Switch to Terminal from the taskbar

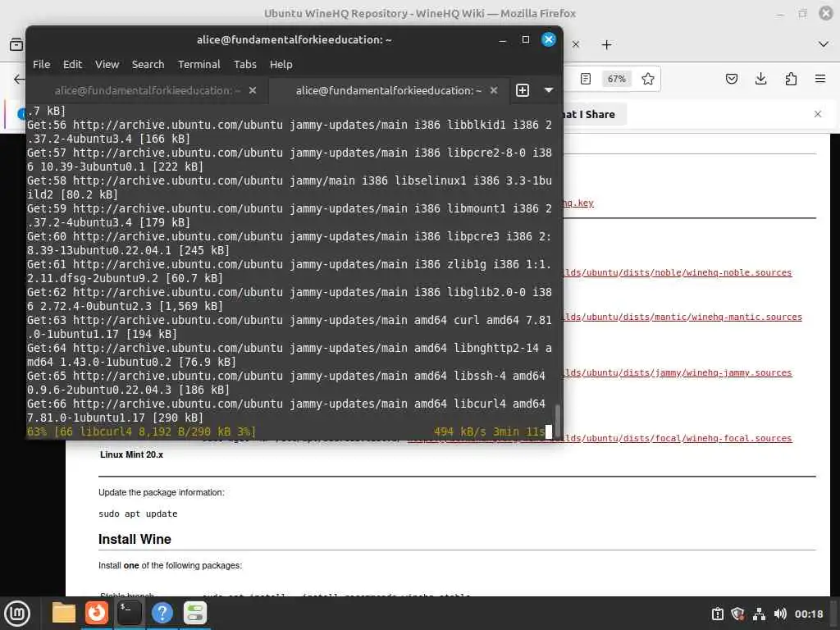129,613
